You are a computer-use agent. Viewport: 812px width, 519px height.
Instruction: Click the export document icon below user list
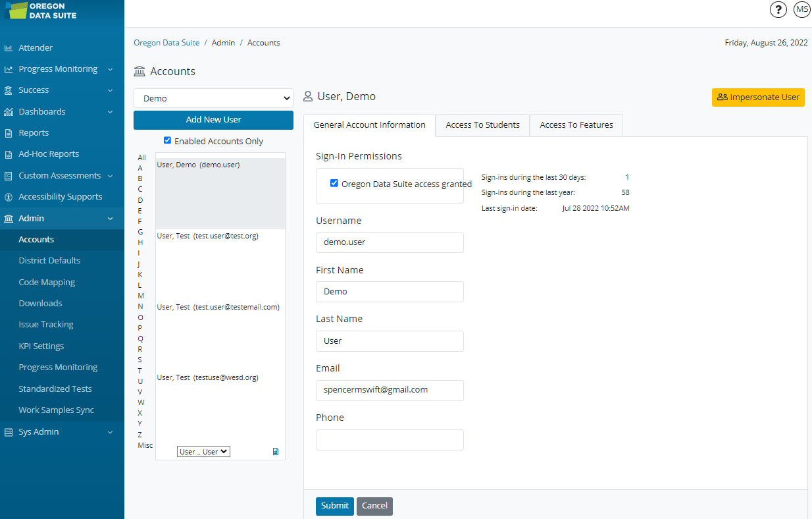tap(276, 452)
